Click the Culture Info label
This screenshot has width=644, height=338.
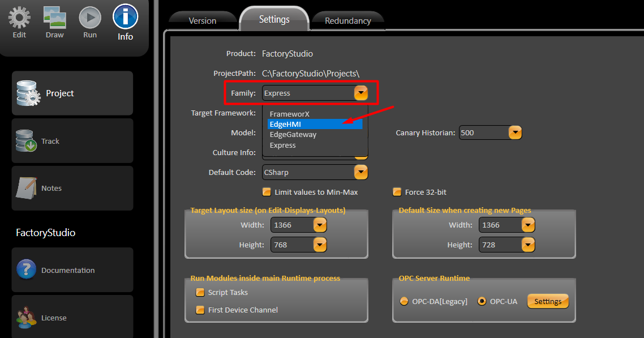tap(234, 152)
